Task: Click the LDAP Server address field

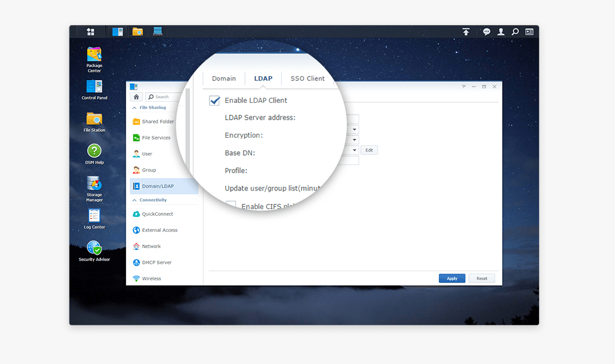Action: 352,119
